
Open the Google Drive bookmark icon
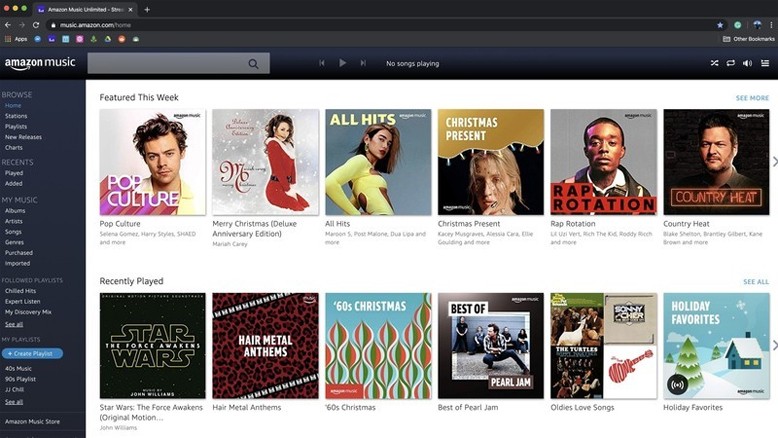pyautogui.click(x=108, y=39)
